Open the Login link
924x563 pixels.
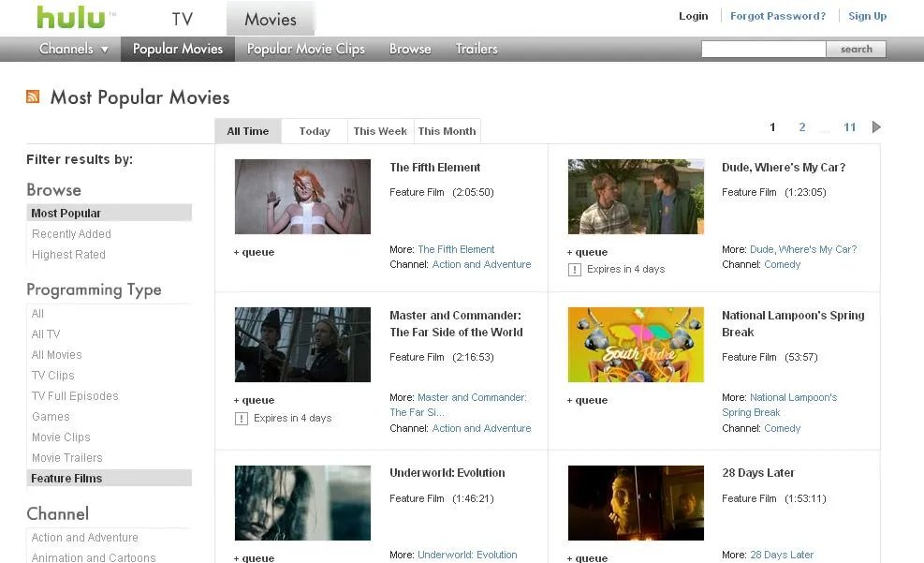[694, 16]
